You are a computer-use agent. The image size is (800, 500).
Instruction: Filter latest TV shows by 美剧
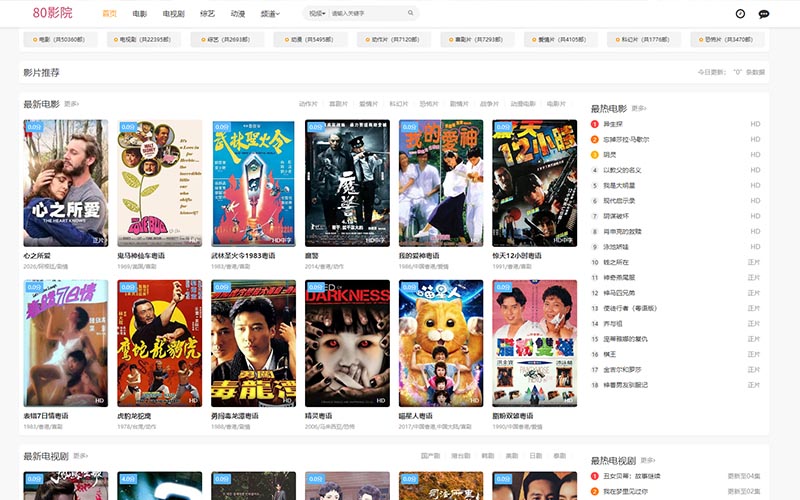click(512, 456)
